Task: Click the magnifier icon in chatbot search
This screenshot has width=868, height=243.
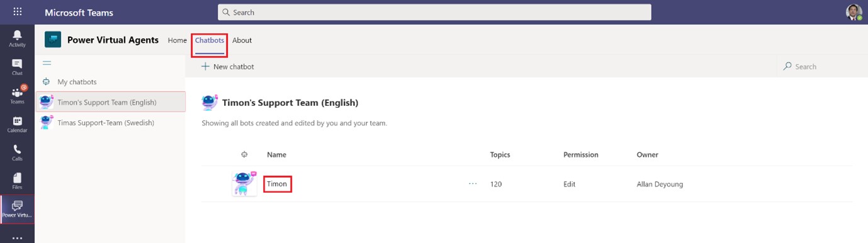Action: (x=787, y=66)
